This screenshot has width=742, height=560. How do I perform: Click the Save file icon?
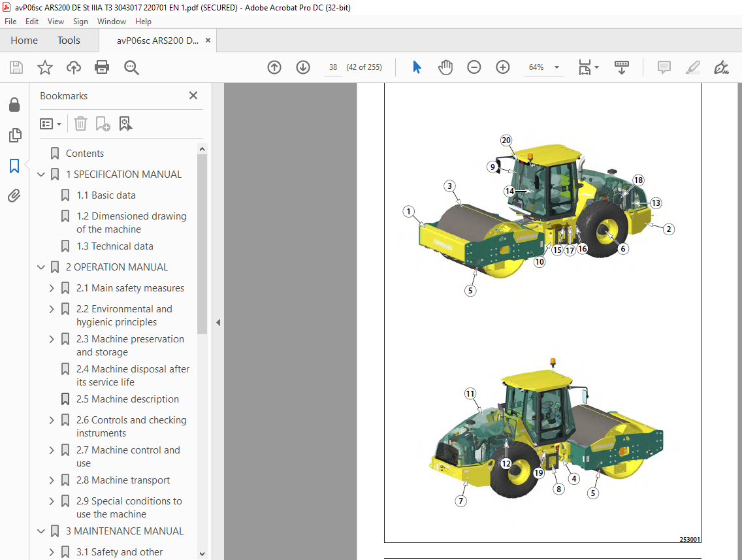tap(16, 67)
